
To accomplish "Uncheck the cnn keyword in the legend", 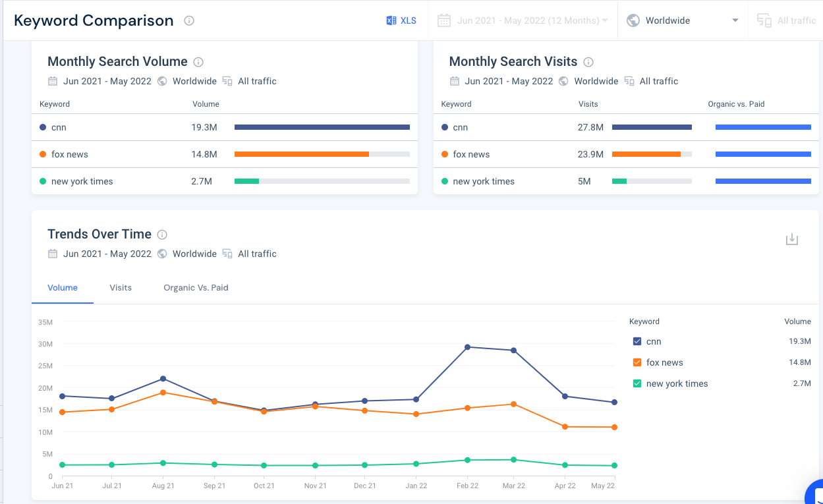I will pyautogui.click(x=637, y=341).
